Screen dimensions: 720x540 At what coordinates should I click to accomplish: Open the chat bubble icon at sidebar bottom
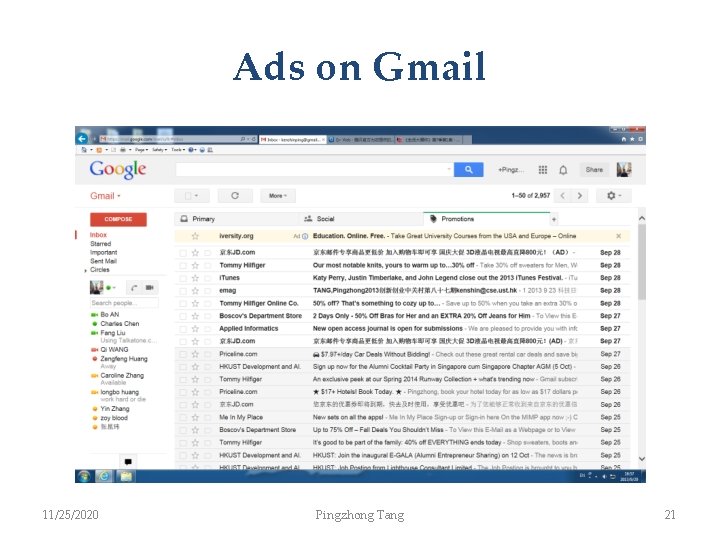pos(128,461)
